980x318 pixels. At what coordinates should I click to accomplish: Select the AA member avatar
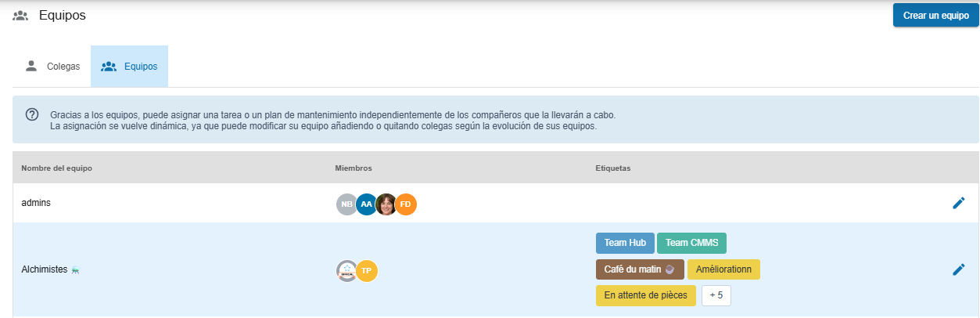[366, 204]
